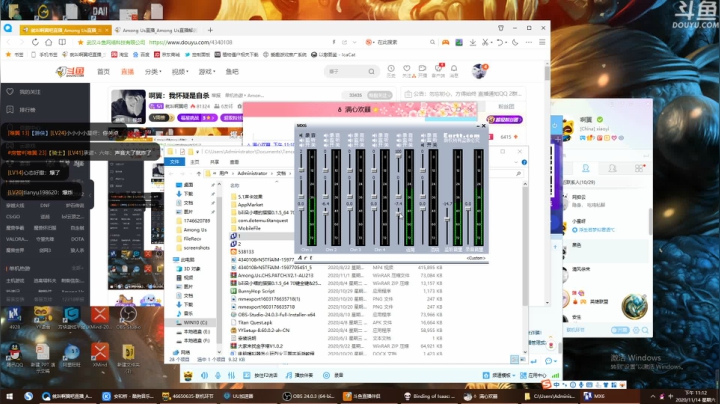Image resolution: width=720 pixels, height=404 pixels.
Task: Open the gamepad icon in browser toolbar
Action: [x=445, y=42]
